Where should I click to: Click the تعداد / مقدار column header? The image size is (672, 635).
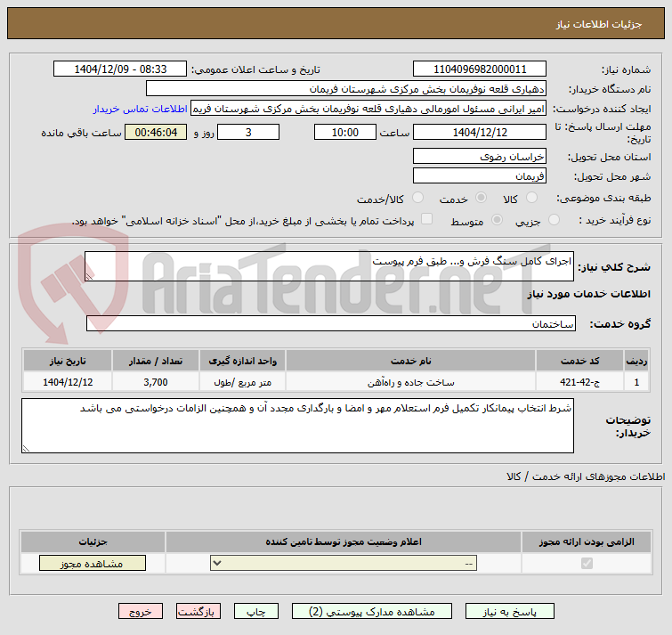[156, 361]
